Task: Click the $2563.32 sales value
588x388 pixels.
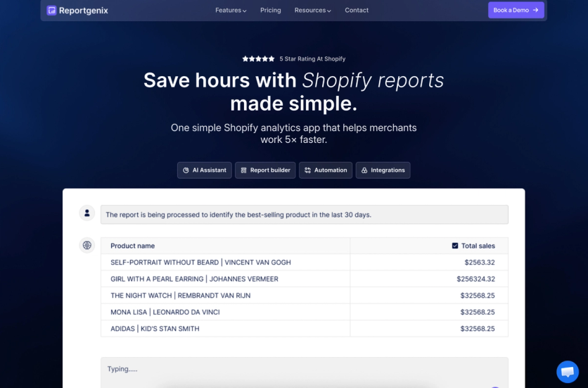Action: pyautogui.click(x=480, y=262)
